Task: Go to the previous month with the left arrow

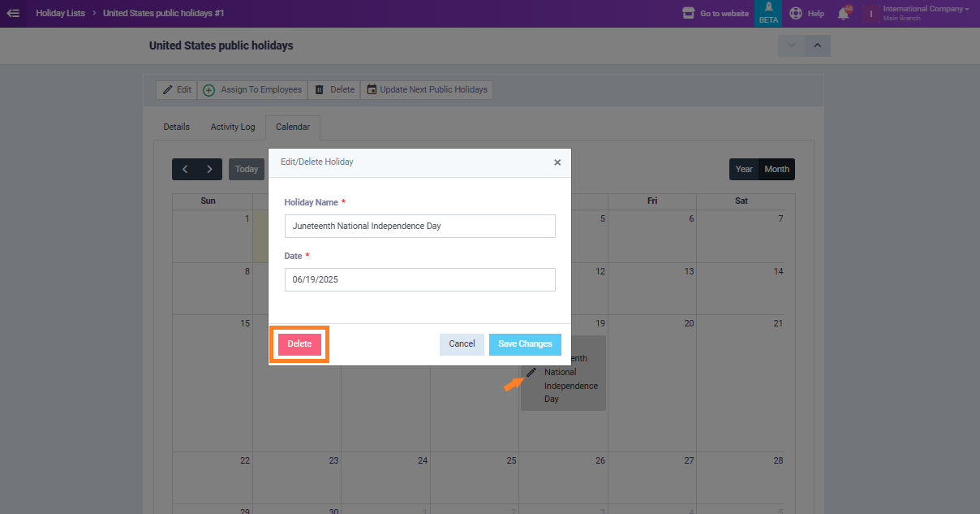Action: point(185,169)
